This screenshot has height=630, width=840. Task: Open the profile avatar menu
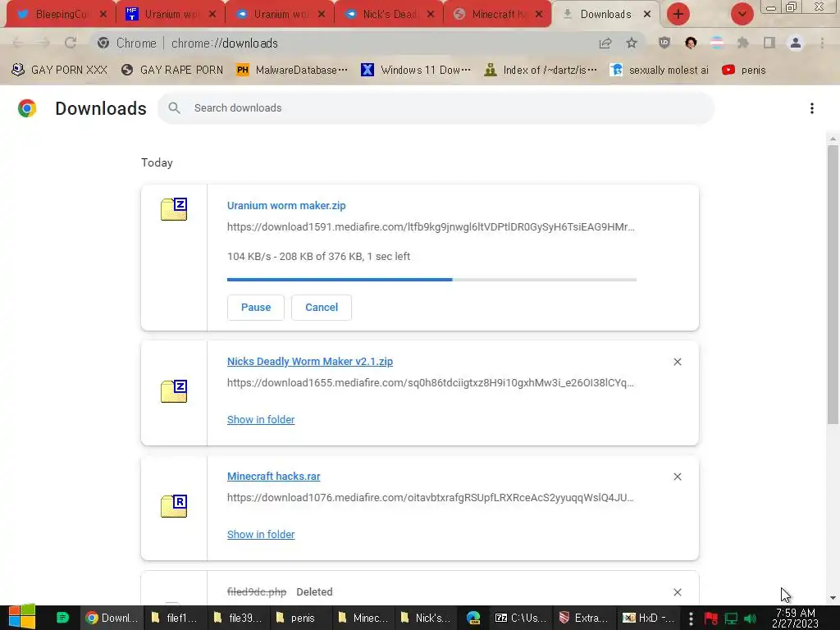[796, 43]
